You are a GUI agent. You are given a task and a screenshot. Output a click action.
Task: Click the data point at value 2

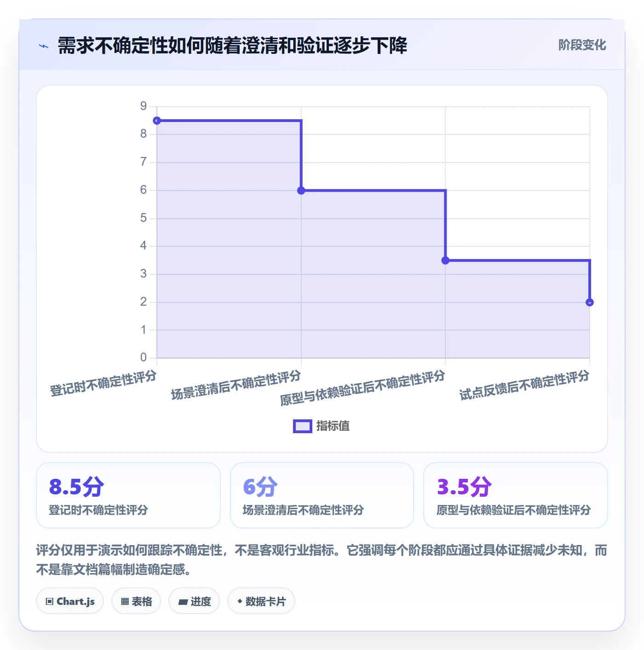590,302
